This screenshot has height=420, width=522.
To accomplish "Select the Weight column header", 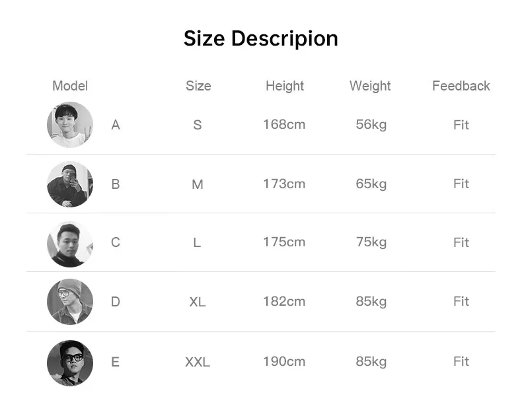I will [x=370, y=86].
